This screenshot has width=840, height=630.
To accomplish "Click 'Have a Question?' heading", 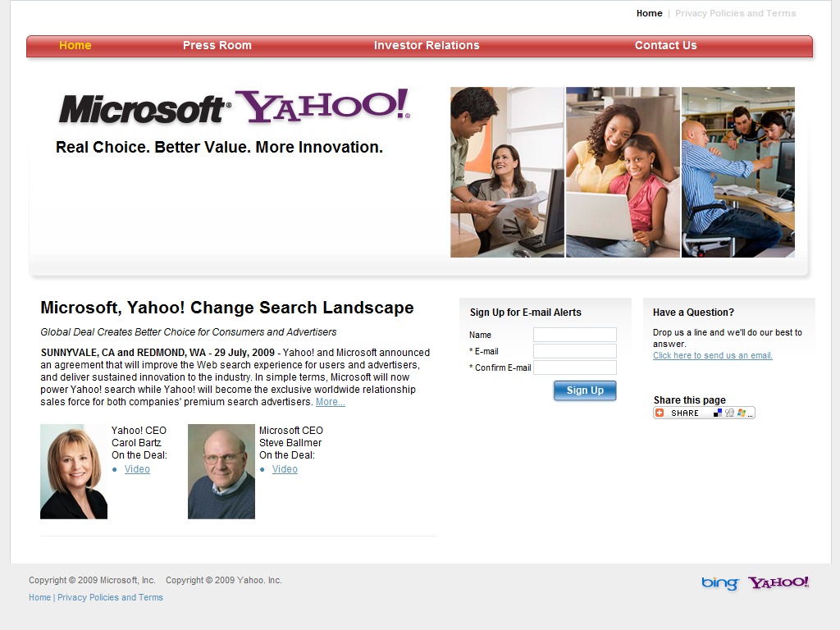I will click(693, 313).
